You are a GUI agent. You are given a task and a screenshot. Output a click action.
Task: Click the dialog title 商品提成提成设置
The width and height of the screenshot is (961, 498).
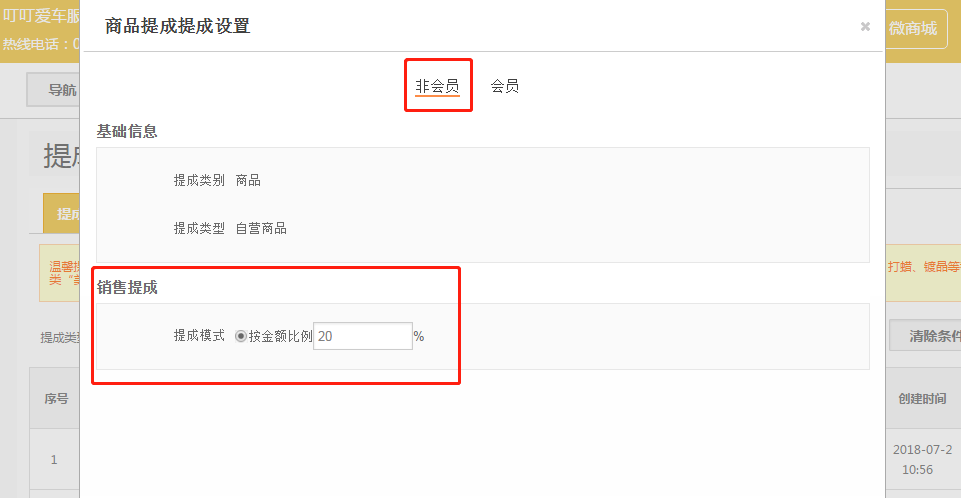(x=177, y=27)
